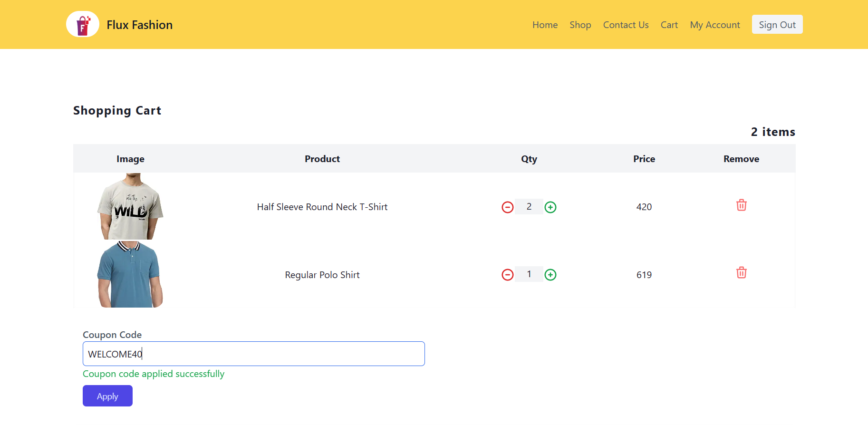Viewport: 868px width, 425px height.
Task: Increase quantity of Regular Polo Shirt
Action: pyautogui.click(x=550, y=275)
